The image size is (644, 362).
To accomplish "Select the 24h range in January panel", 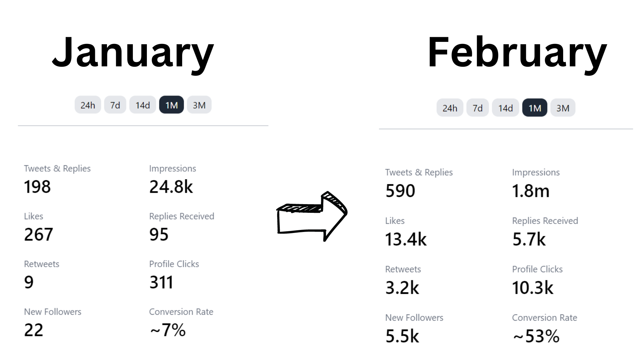I will 88,105.
